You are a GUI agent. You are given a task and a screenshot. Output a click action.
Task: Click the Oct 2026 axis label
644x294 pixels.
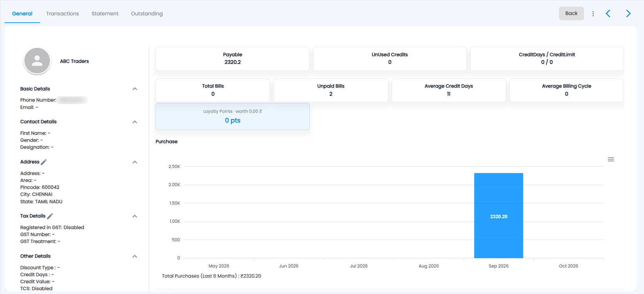[x=568, y=266]
